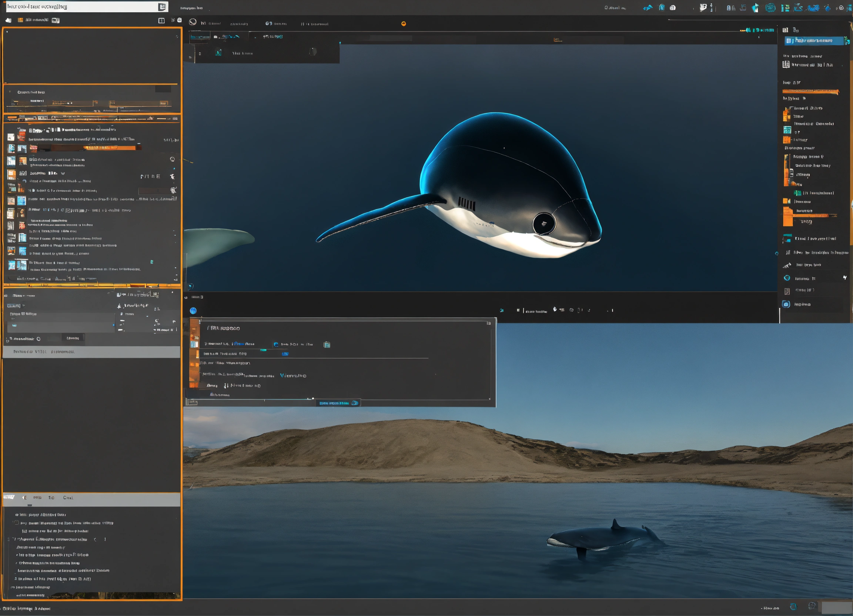
Task: Click the green grid icon in top-right toolbar
Action: point(785,8)
